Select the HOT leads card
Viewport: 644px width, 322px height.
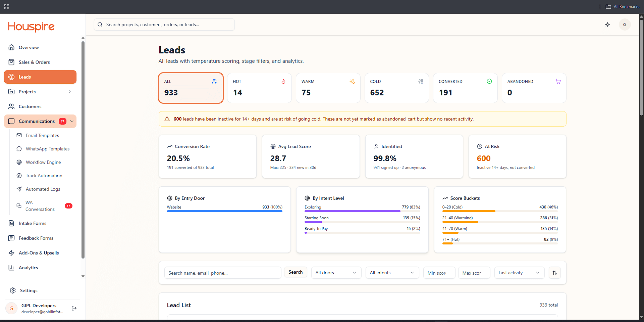pos(259,88)
